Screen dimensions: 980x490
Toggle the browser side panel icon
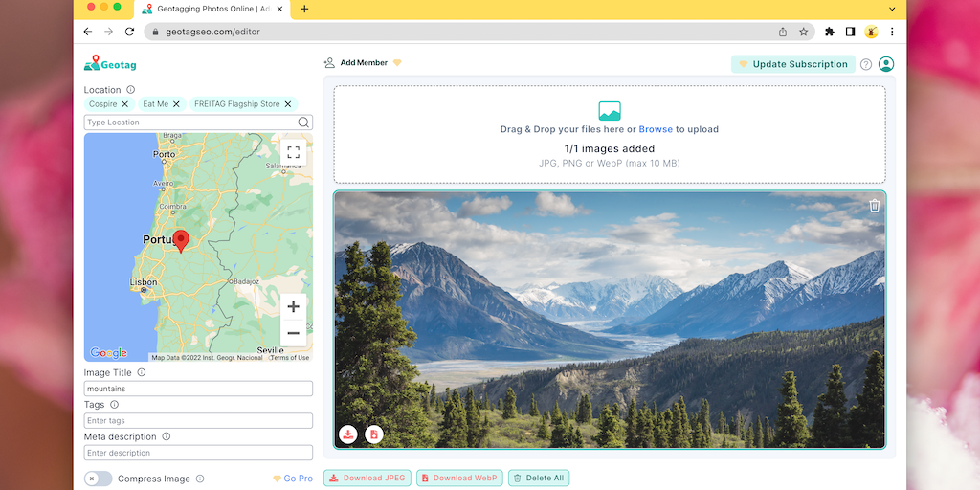[x=850, y=32]
